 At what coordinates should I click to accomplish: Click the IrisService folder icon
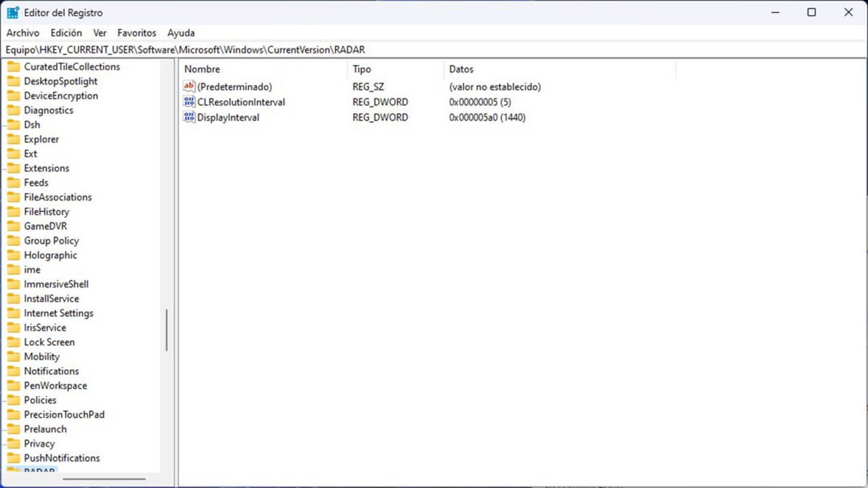[x=14, y=327]
